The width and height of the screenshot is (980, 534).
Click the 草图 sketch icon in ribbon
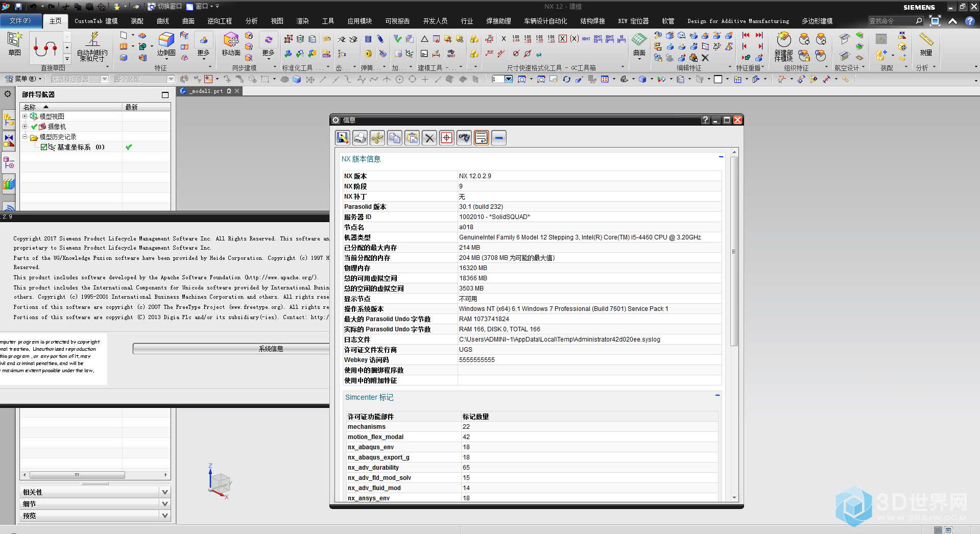click(14, 44)
